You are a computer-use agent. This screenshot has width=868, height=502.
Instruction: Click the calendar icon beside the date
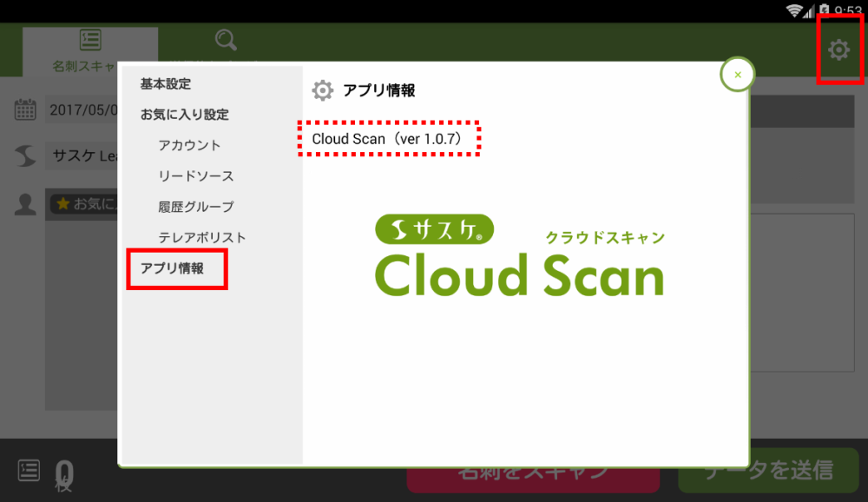[x=25, y=110]
